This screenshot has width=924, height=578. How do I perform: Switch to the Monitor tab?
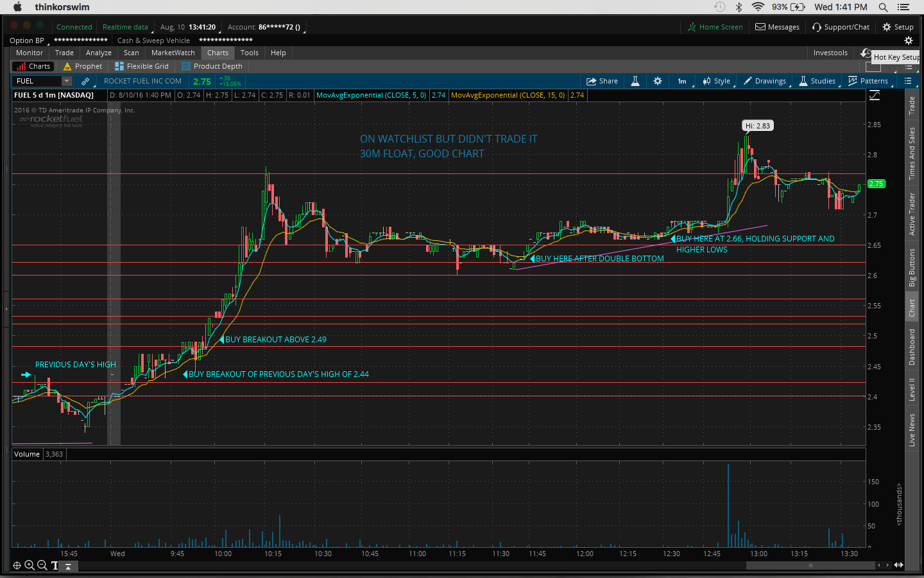(30, 53)
